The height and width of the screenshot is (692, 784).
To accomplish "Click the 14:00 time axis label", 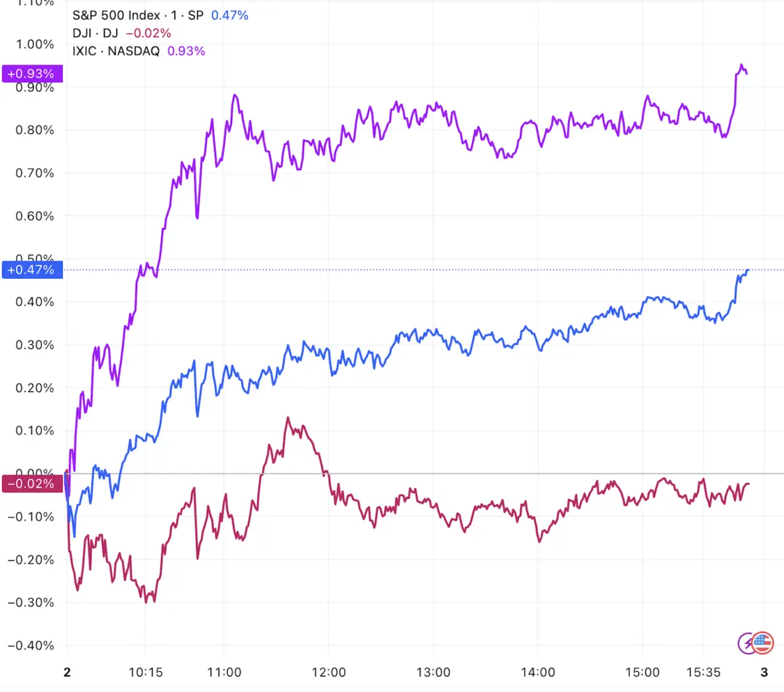I will 538,673.
